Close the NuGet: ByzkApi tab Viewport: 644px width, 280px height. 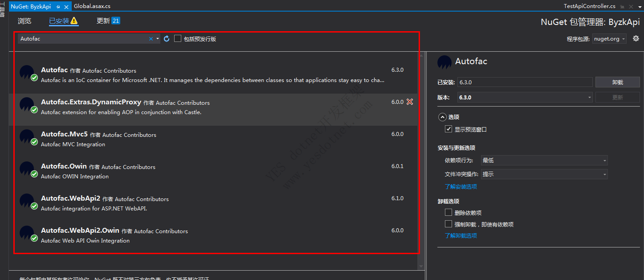[x=67, y=7]
